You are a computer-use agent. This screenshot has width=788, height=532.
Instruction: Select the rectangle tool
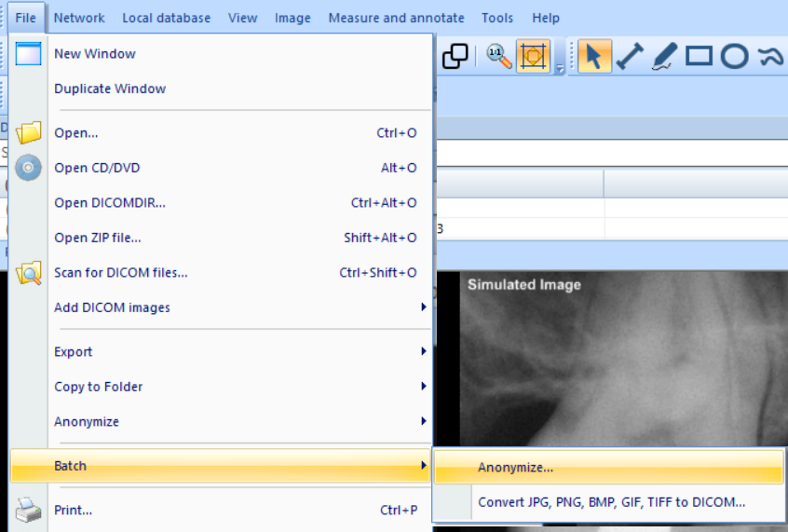(700, 56)
